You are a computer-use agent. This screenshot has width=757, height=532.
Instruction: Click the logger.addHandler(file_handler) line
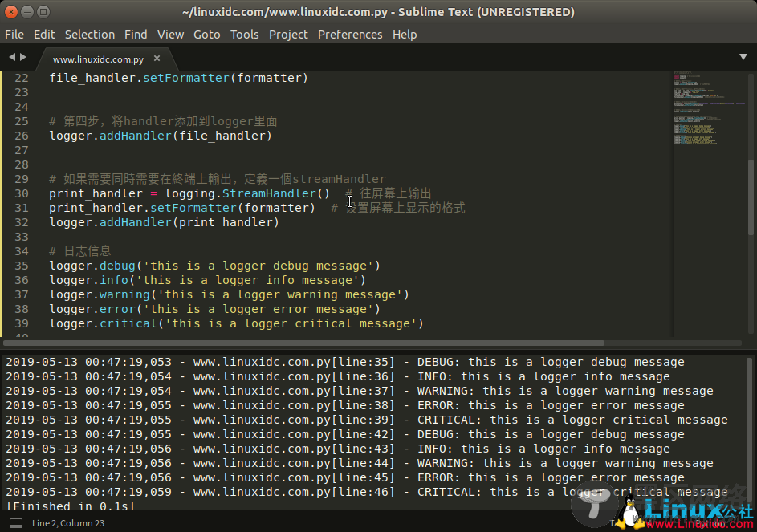click(161, 136)
